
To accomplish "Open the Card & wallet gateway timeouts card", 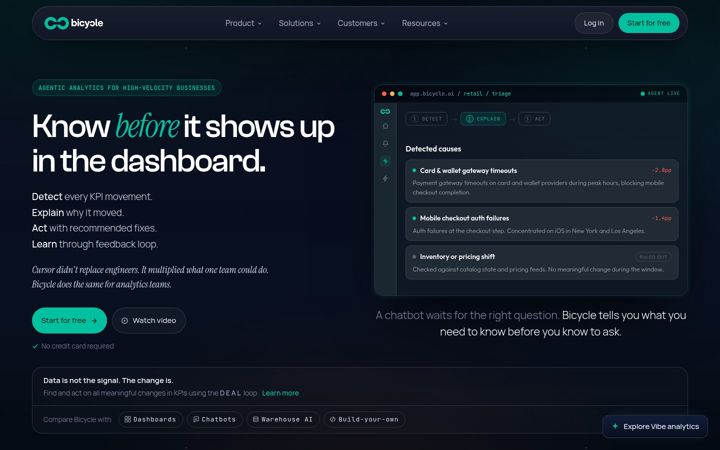I will click(542, 181).
